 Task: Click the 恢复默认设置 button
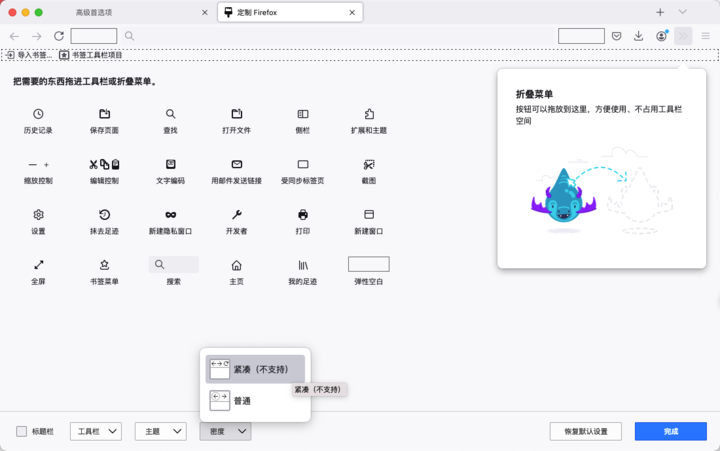coord(585,432)
